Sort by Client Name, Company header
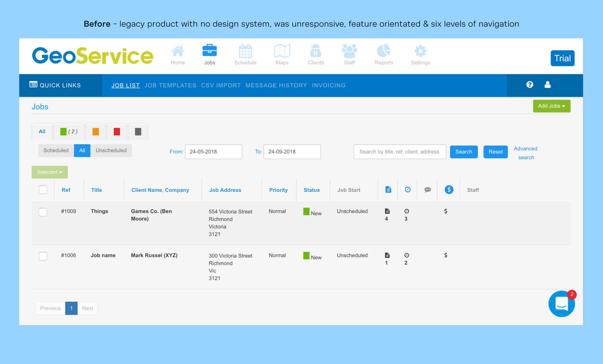The height and width of the screenshot is (364, 603). [x=160, y=190]
